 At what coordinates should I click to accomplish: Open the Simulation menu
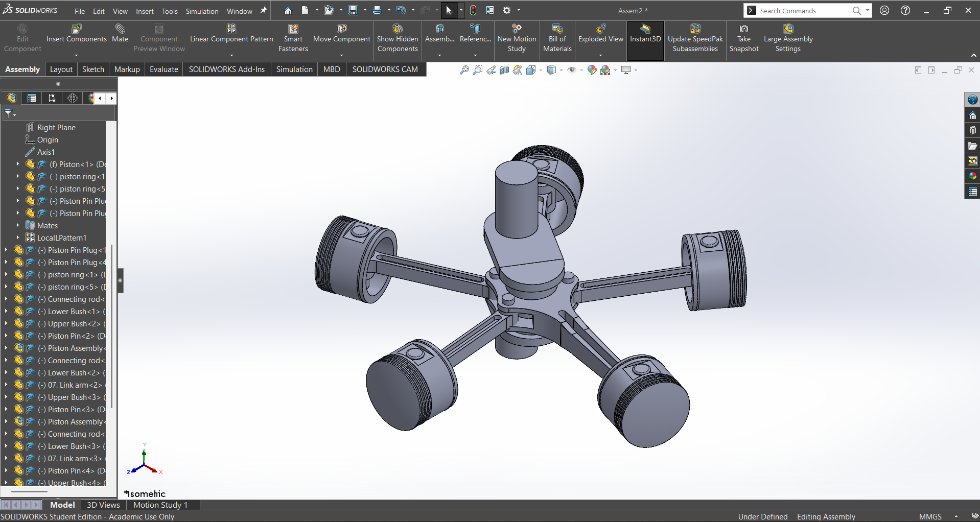pos(202,11)
